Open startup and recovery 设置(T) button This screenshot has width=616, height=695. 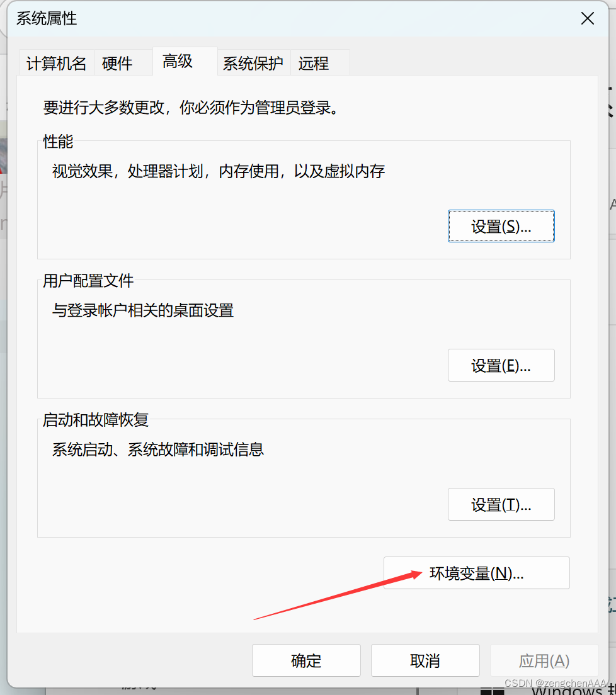point(501,504)
